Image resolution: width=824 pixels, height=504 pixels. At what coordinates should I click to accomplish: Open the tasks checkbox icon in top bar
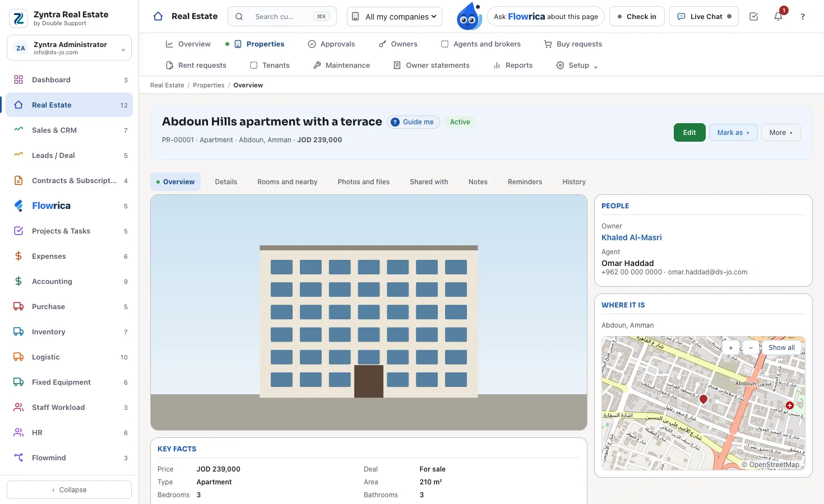point(754,17)
